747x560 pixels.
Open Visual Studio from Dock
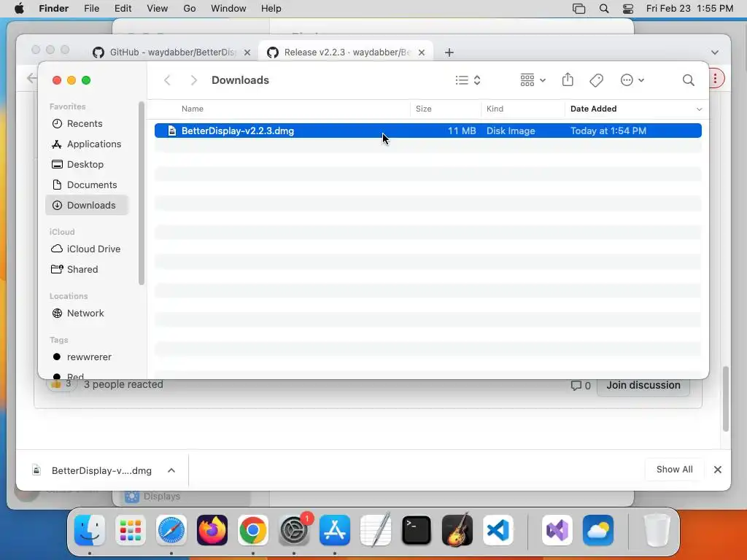[x=557, y=530]
